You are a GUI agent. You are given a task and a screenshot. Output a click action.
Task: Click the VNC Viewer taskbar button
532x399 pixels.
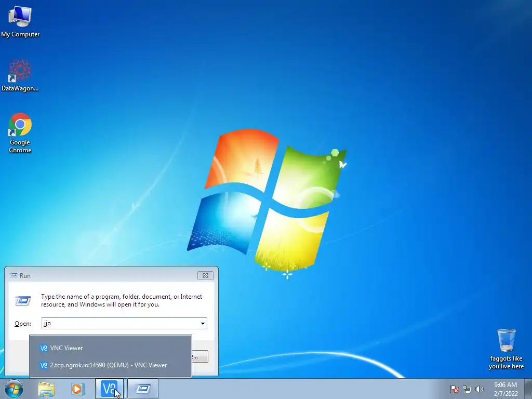(109, 389)
